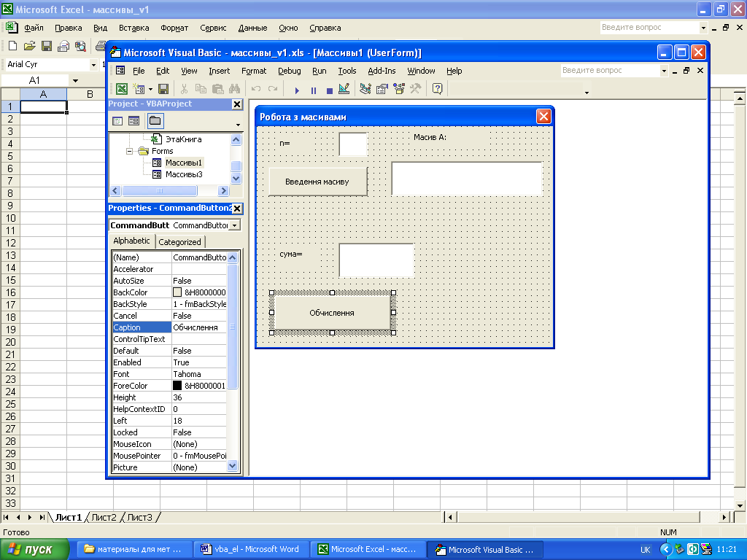Open the Excel Name Box dropdown arrow
The width and height of the screenshot is (747, 560).
tap(75, 80)
